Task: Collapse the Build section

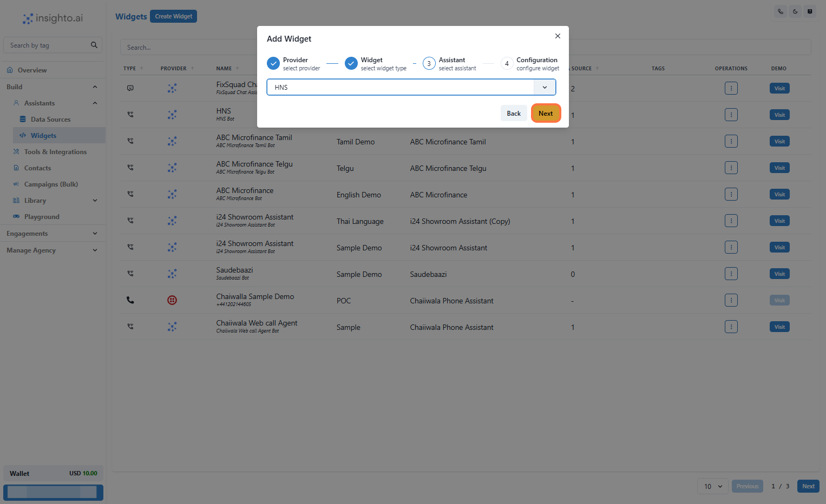Action: [x=95, y=87]
